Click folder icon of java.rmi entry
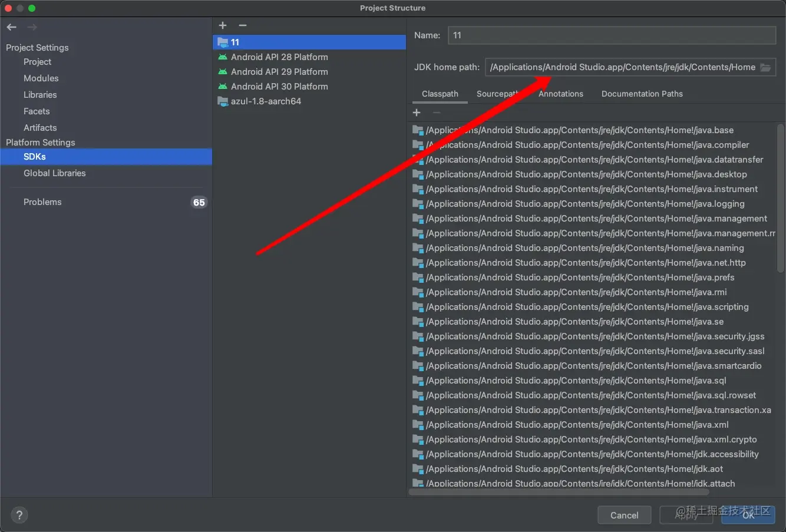Screen dimensions: 786x532 418,292
